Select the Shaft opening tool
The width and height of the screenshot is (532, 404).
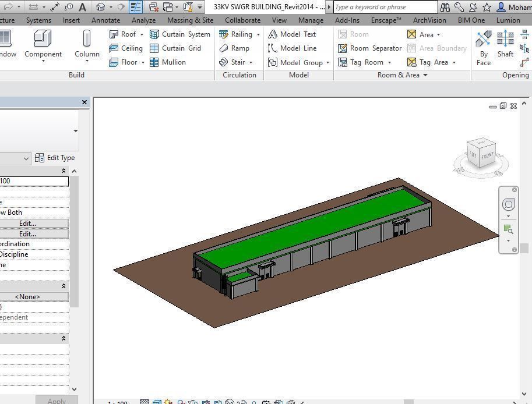[505, 44]
